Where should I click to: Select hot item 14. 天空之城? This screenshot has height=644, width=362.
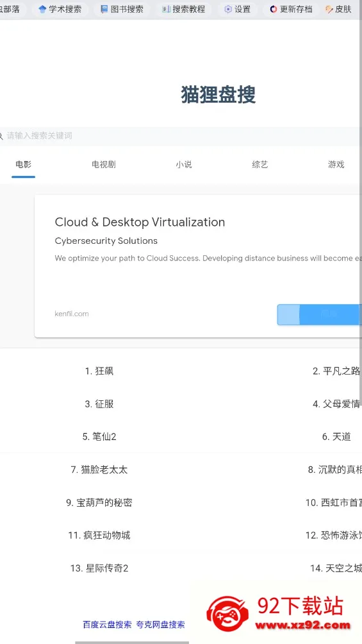pyautogui.click(x=336, y=568)
